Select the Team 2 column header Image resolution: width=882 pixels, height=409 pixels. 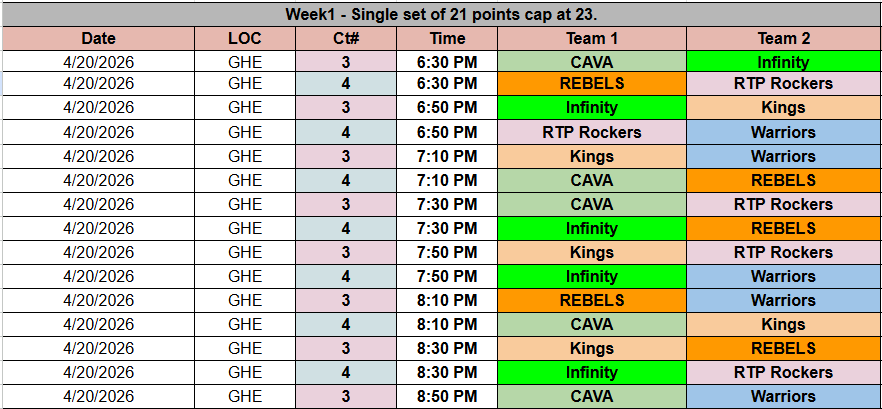[783, 38]
